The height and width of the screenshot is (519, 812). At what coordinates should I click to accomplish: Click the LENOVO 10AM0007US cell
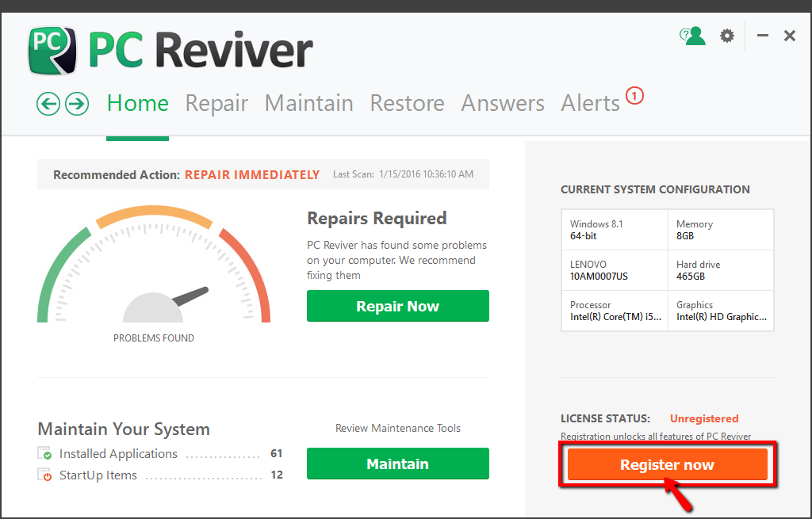615,270
